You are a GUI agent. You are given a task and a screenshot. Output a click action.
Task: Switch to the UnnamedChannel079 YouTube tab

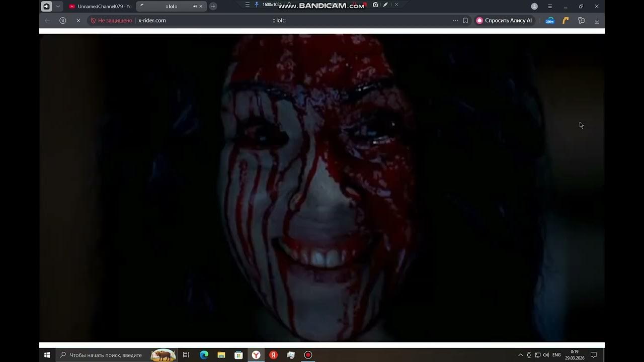(x=100, y=7)
